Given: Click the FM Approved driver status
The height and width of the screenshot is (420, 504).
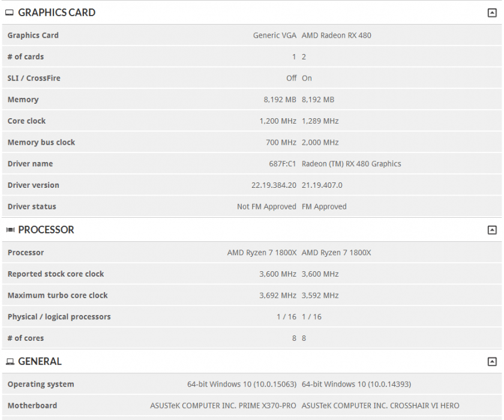Looking at the screenshot, I should tap(324, 206).
